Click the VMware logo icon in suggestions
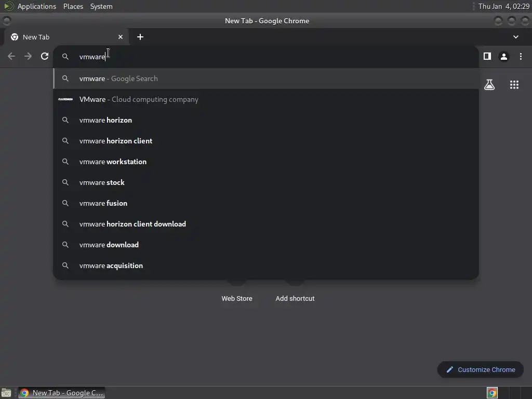 tap(65, 99)
